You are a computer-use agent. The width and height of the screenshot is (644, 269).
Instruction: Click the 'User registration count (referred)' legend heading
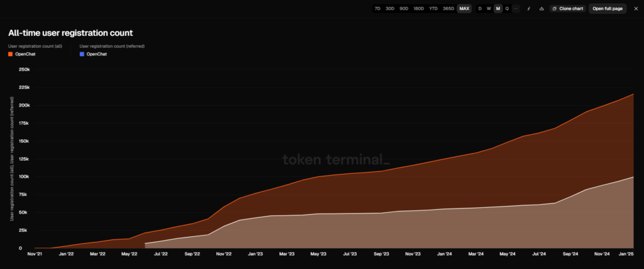[x=112, y=46]
